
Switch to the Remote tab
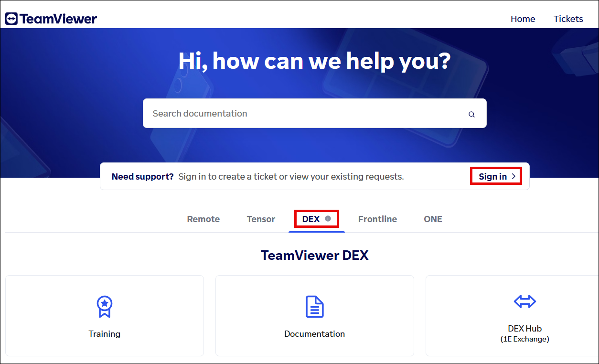pyautogui.click(x=203, y=219)
